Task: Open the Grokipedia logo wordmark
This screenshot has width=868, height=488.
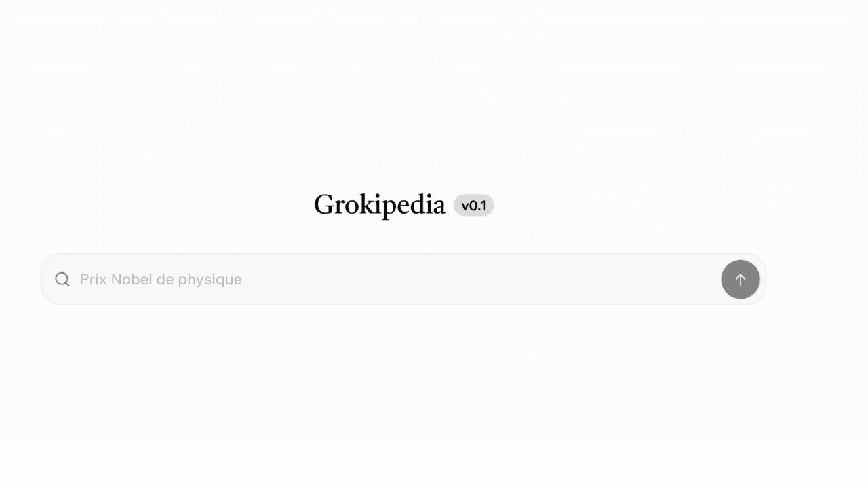Action: 379,205
